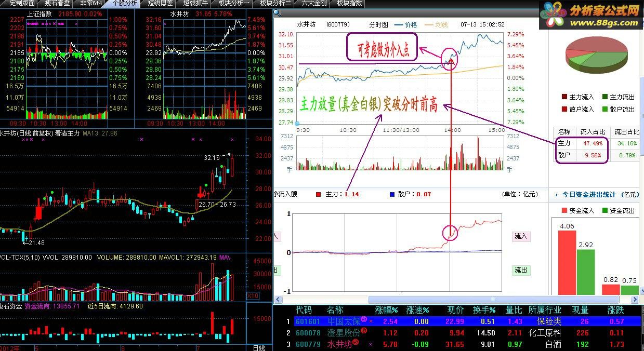Sort the stock table by the 现量 column
This screenshot has height=351, width=644.
tap(581, 310)
